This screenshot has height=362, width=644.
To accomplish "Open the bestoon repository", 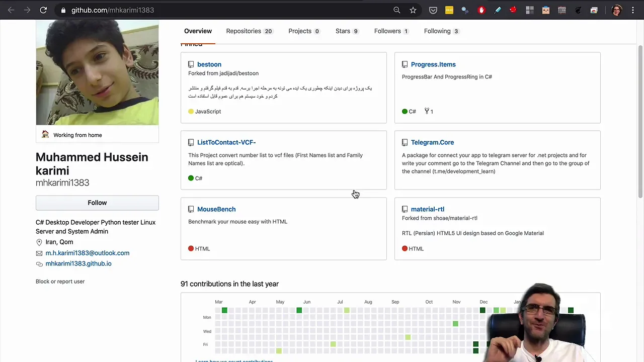I will (209, 64).
